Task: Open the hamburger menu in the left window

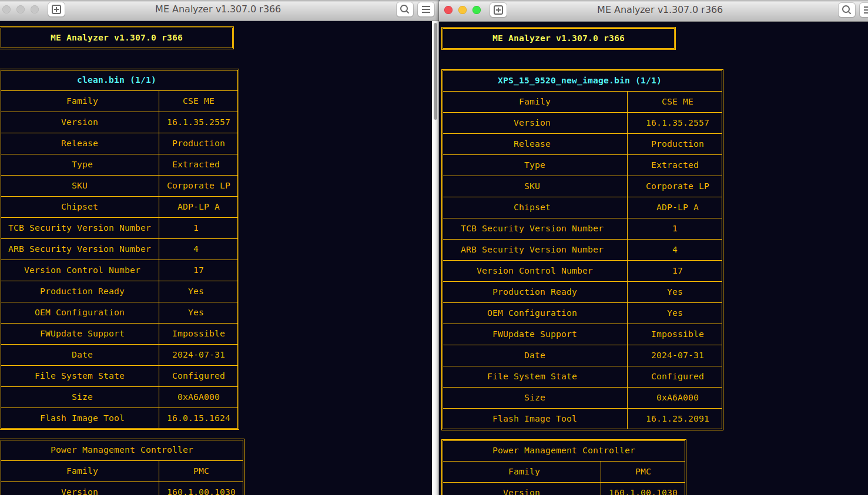Action: tap(426, 9)
